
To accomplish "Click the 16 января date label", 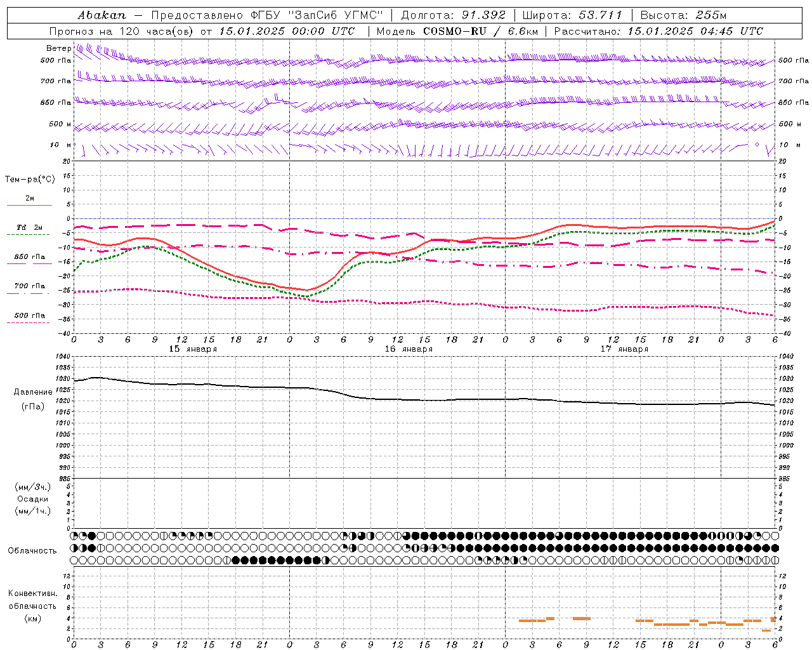I will coord(409,349).
